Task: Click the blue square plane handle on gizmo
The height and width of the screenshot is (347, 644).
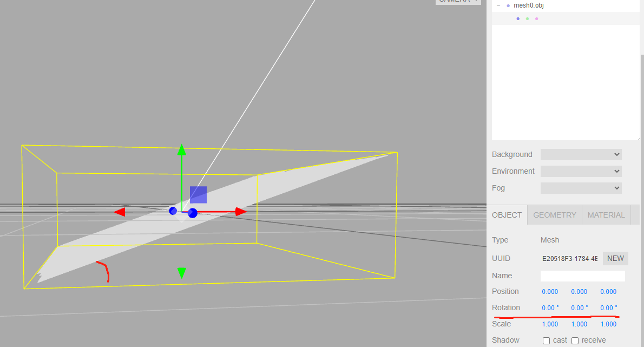Action: click(199, 195)
